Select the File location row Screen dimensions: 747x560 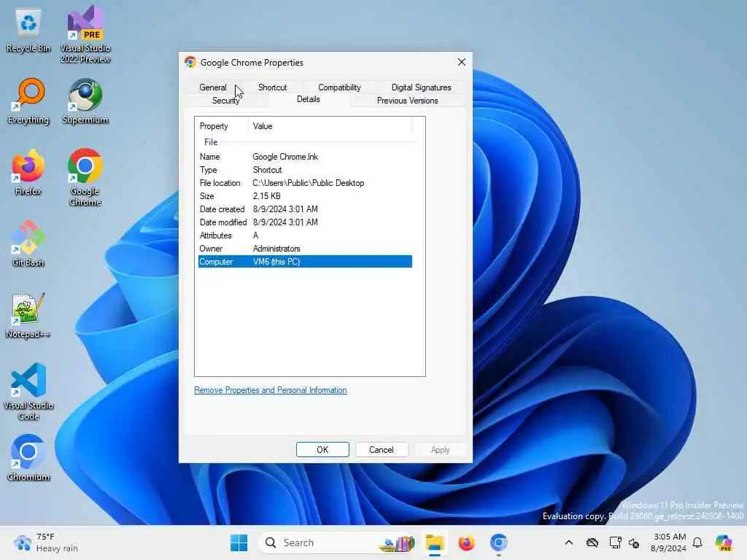305,183
